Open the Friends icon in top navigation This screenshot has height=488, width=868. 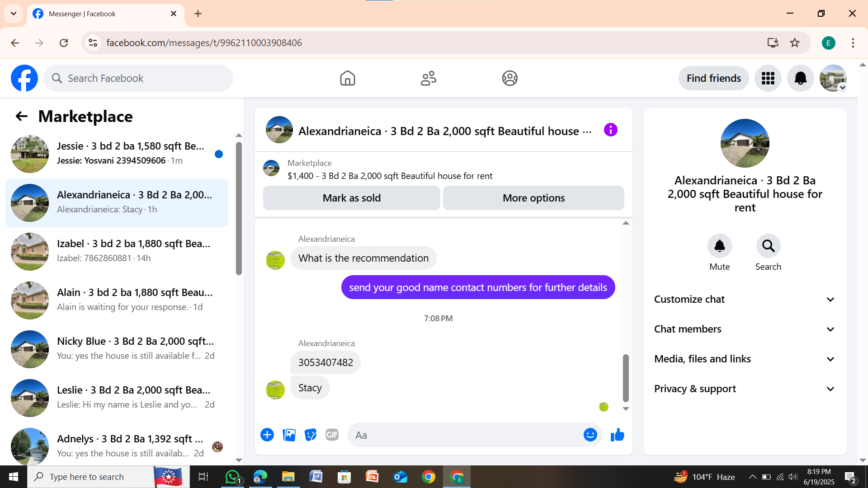429,78
